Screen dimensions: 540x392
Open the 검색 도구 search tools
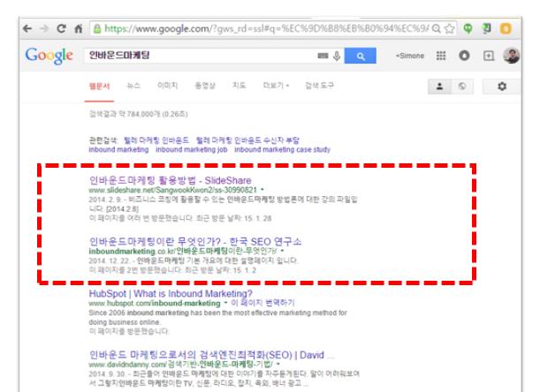pyautogui.click(x=319, y=86)
